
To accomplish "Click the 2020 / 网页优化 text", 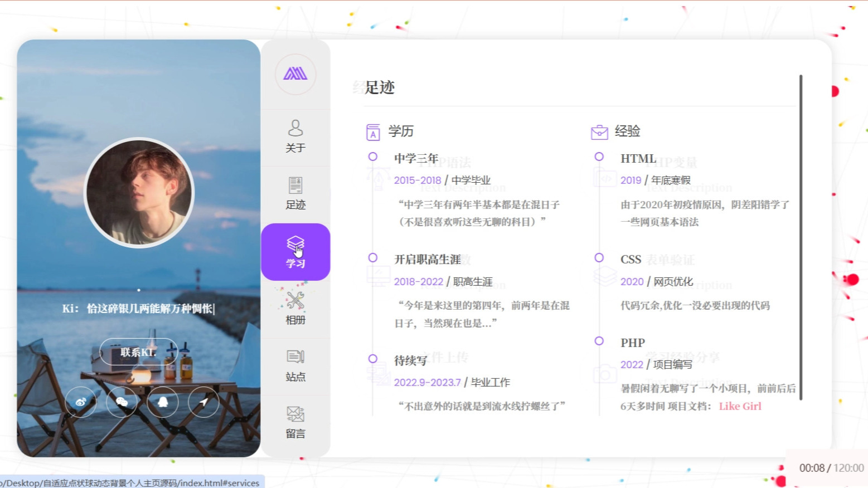I will tap(657, 282).
